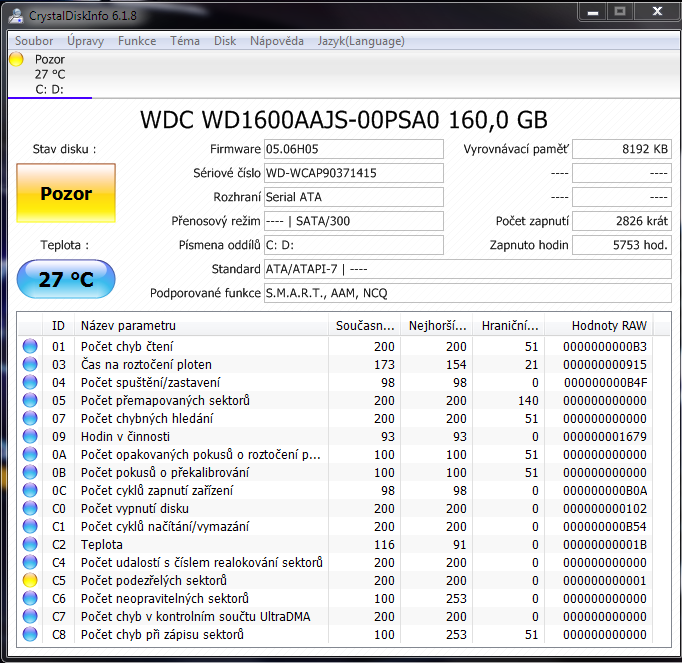Click the Vyrovnávací paměť field 8192 KB
682x663 pixels.
point(622,149)
